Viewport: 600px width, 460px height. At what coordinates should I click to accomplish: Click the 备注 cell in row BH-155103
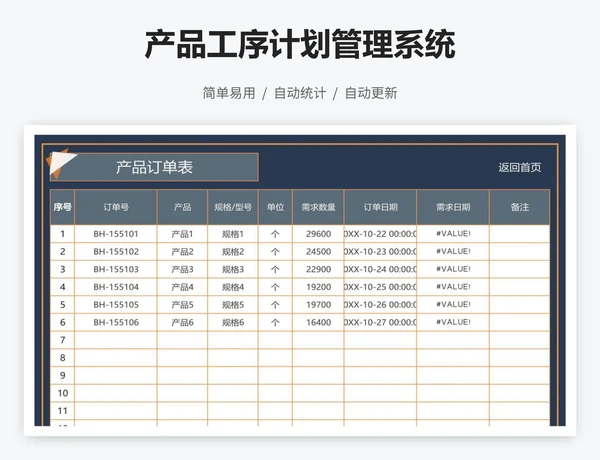520,269
